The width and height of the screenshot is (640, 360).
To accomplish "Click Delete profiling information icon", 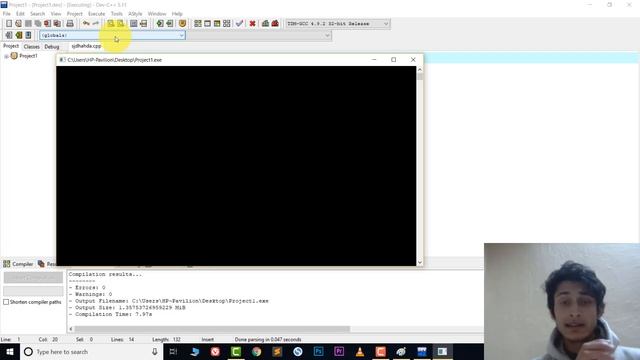I will [275, 24].
